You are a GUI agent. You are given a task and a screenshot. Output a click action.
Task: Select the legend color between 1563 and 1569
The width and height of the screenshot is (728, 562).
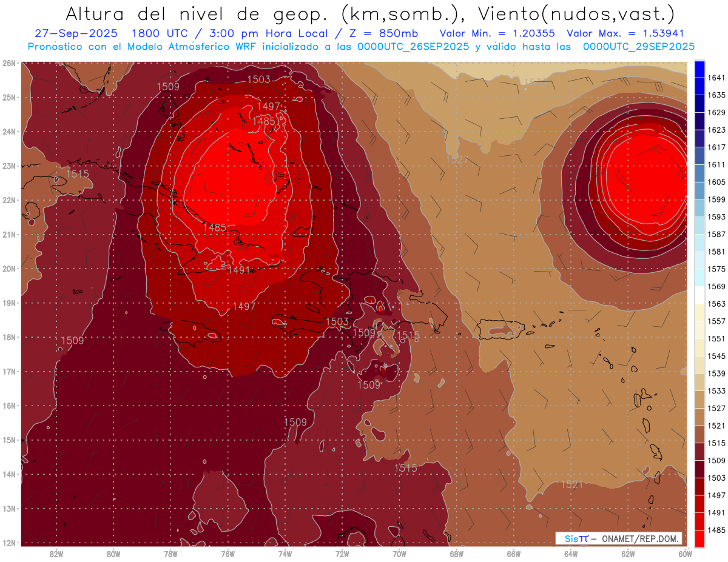699,295
